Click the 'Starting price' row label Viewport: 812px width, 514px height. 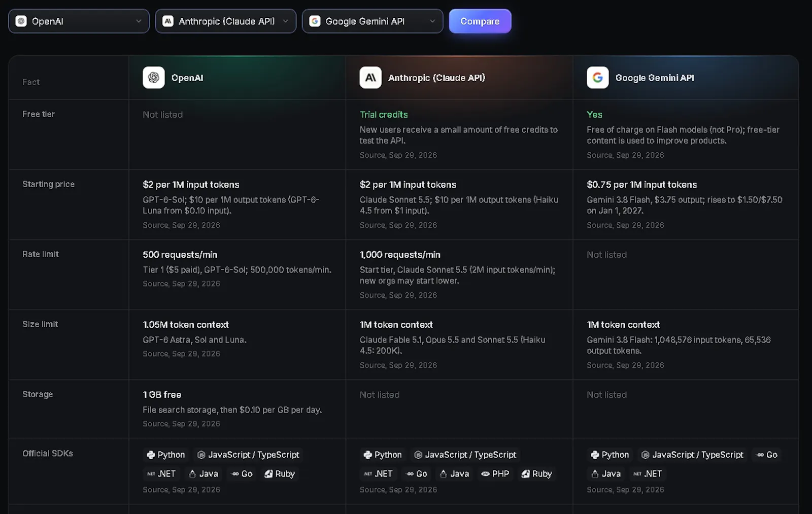coord(48,184)
